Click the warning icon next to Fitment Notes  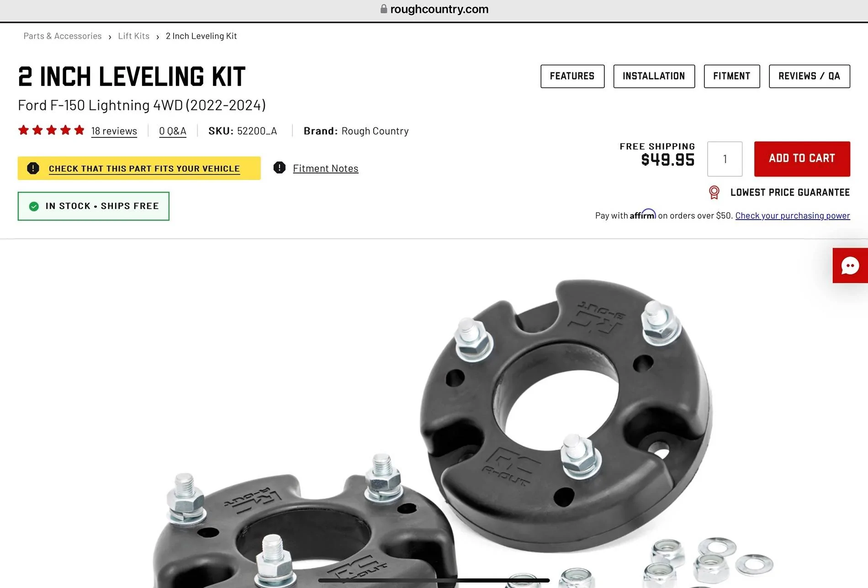[x=280, y=168]
